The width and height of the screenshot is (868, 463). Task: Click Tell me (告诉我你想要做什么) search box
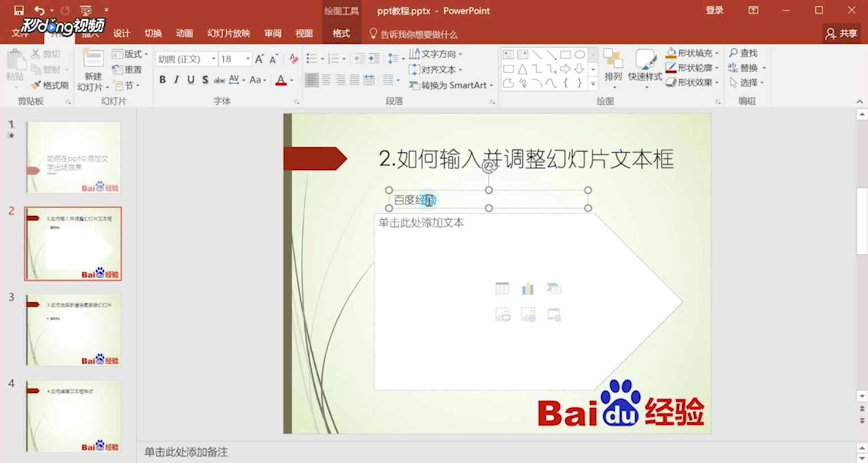(x=414, y=34)
